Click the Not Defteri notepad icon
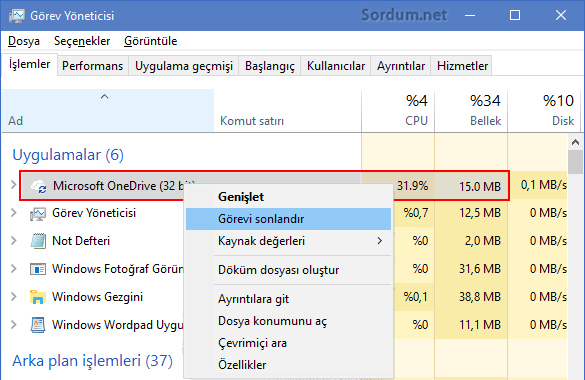The image size is (585, 380). 38,241
